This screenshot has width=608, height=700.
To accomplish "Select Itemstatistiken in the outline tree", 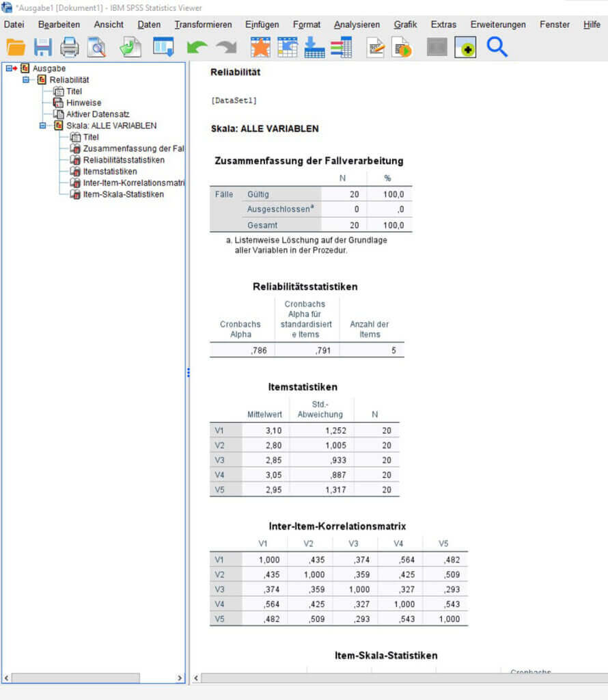I will (109, 172).
